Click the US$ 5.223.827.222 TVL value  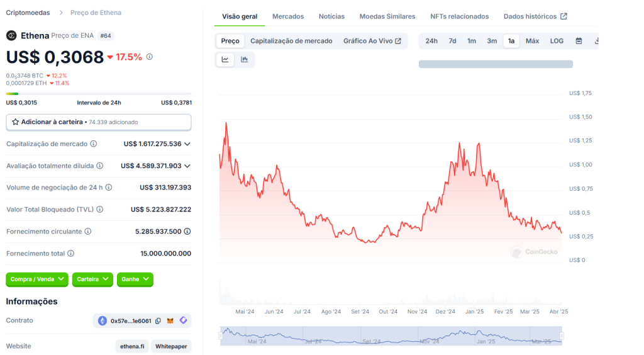(x=161, y=210)
